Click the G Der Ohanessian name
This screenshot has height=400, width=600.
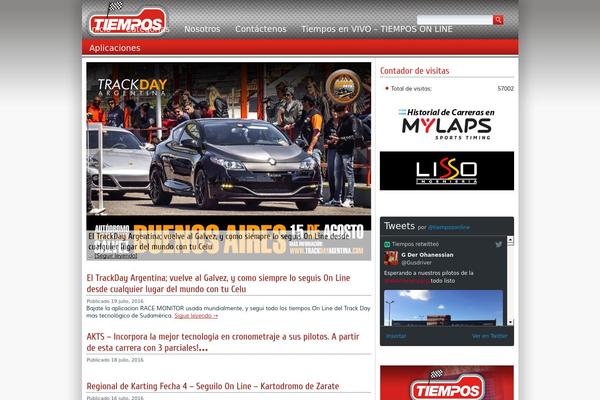[x=427, y=255]
